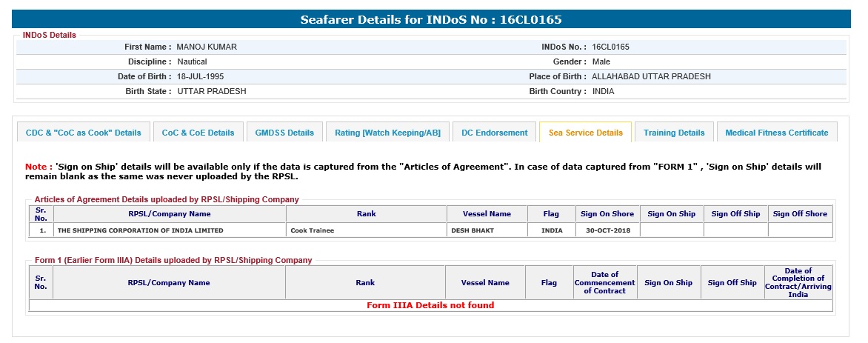The width and height of the screenshot is (868, 343).
Task: Click the first name MANOJ KUMAR
Action: (207, 47)
